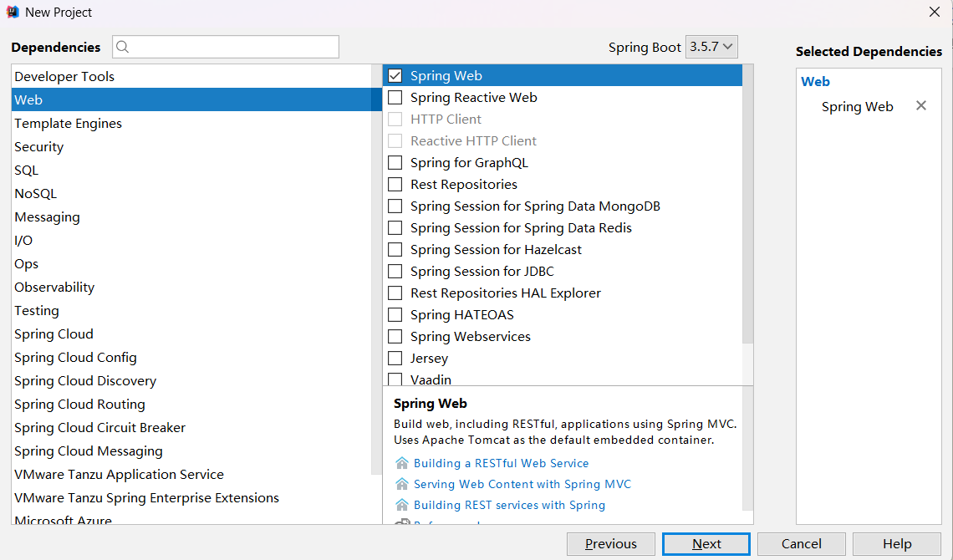Open Template Engines category
This screenshot has width=953, height=560.
191,124
